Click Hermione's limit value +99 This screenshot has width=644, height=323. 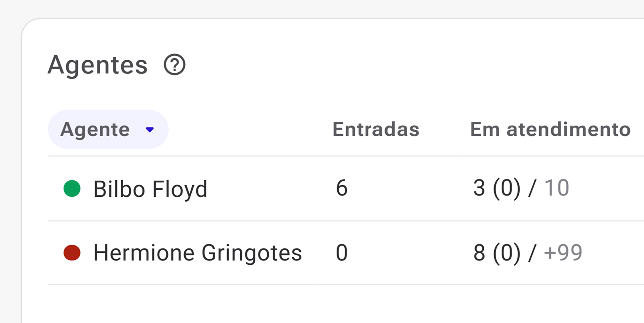(563, 253)
